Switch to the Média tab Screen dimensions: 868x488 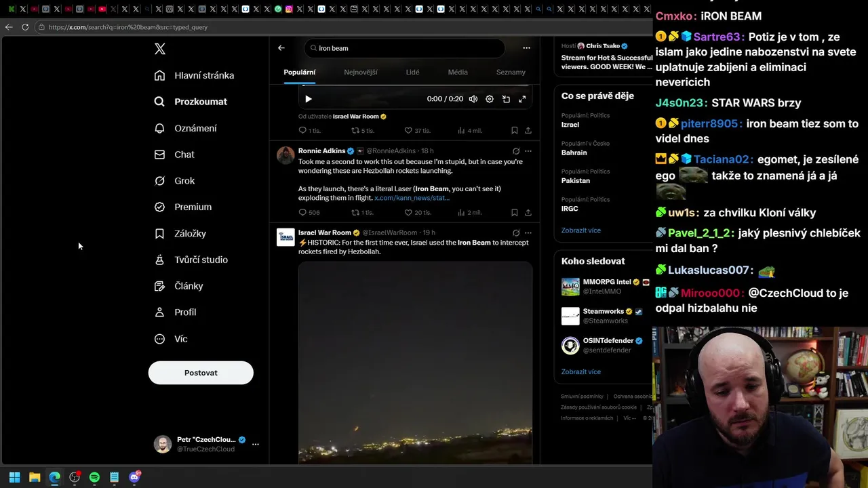(458, 72)
